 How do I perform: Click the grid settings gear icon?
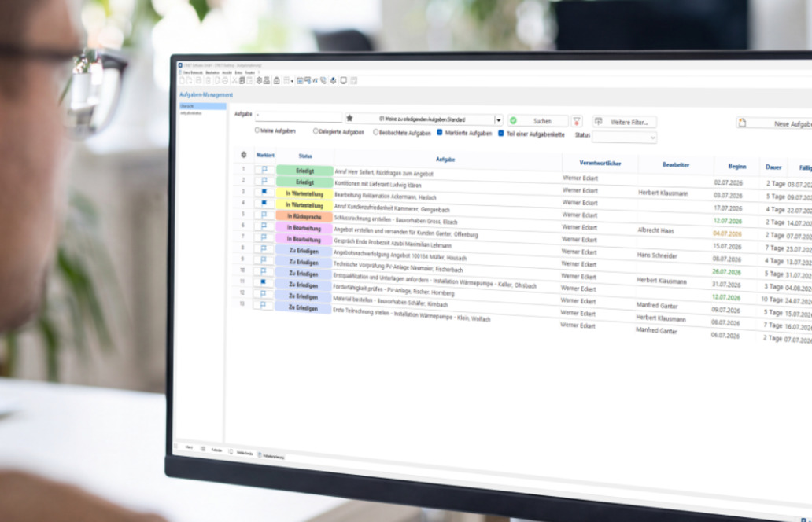pos(244,154)
